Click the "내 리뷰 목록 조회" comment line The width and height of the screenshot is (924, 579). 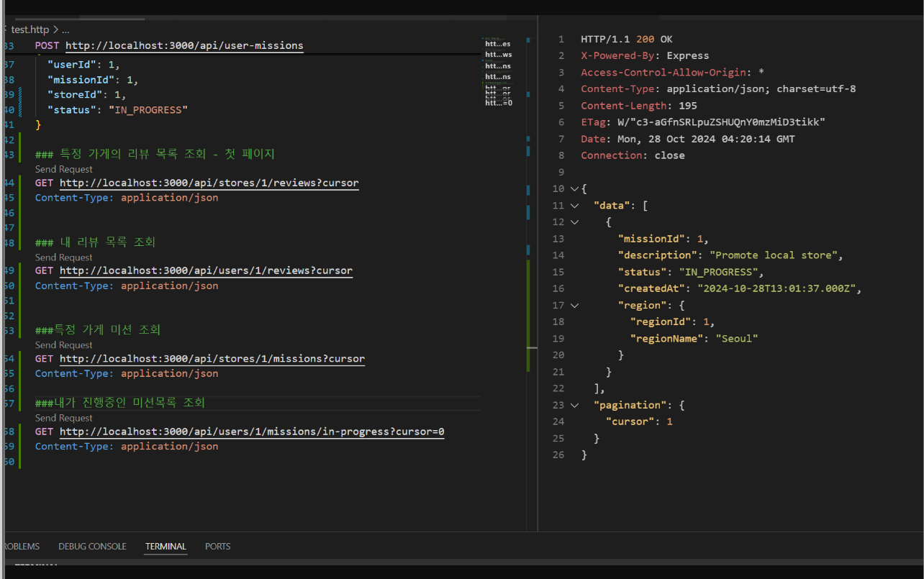click(x=95, y=242)
